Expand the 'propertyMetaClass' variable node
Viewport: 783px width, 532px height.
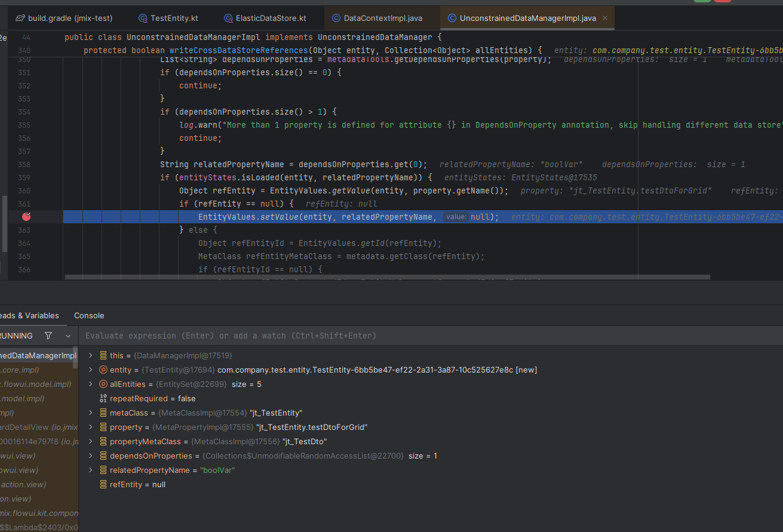click(91, 442)
